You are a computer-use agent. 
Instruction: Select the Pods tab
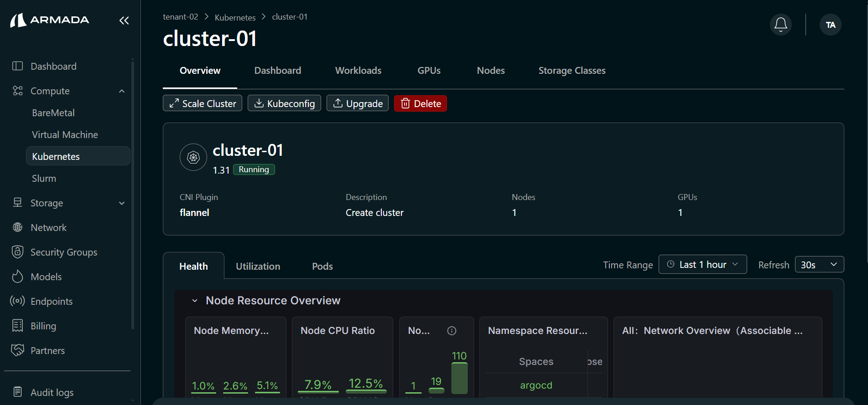[x=322, y=267]
